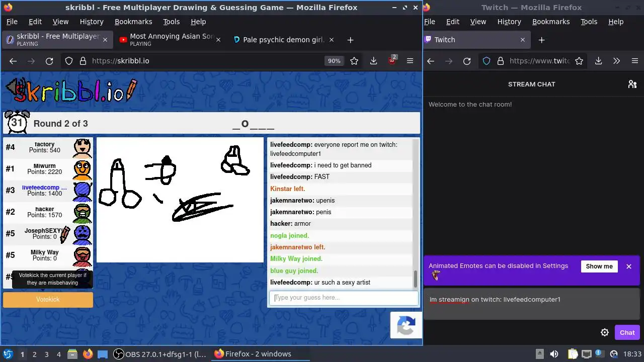Click the reCAPTCHA badge

click(x=406, y=325)
